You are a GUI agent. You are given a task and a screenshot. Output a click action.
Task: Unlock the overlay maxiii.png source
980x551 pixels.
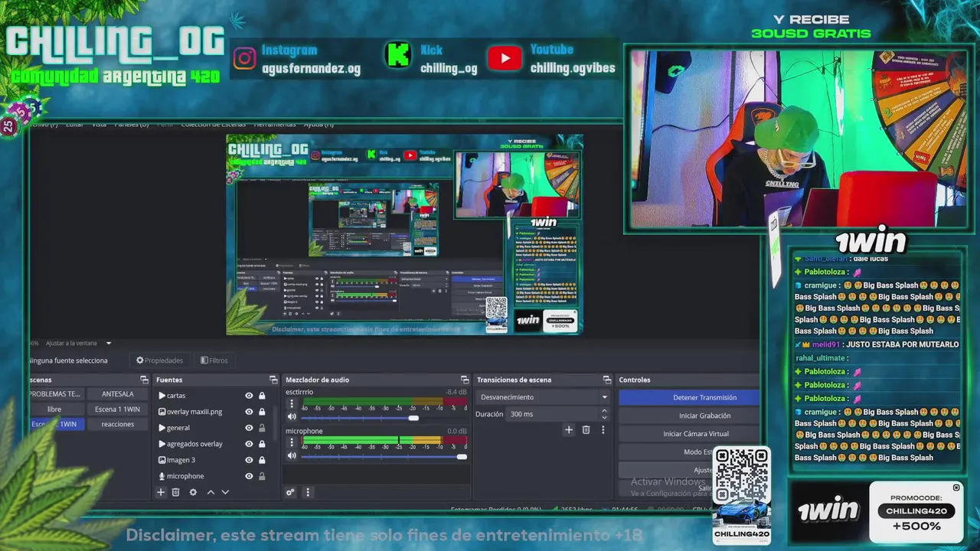click(262, 412)
